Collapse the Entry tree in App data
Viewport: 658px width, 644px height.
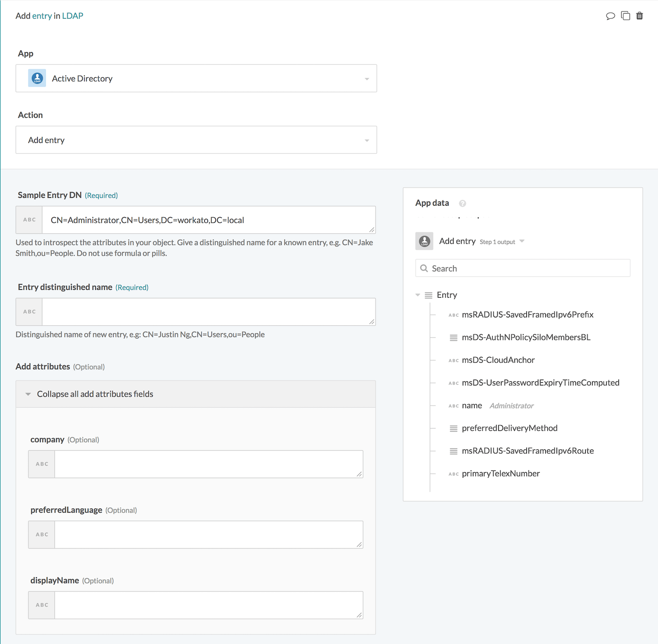point(417,295)
